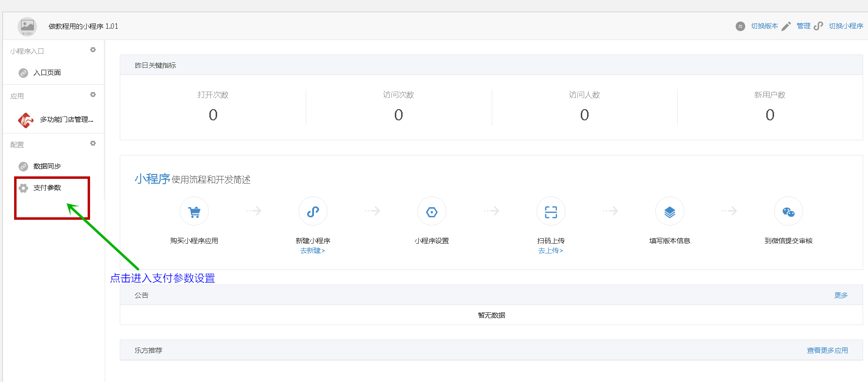The height and width of the screenshot is (382, 868).
Task: Click the 去上传 link
Action: (x=550, y=250)
